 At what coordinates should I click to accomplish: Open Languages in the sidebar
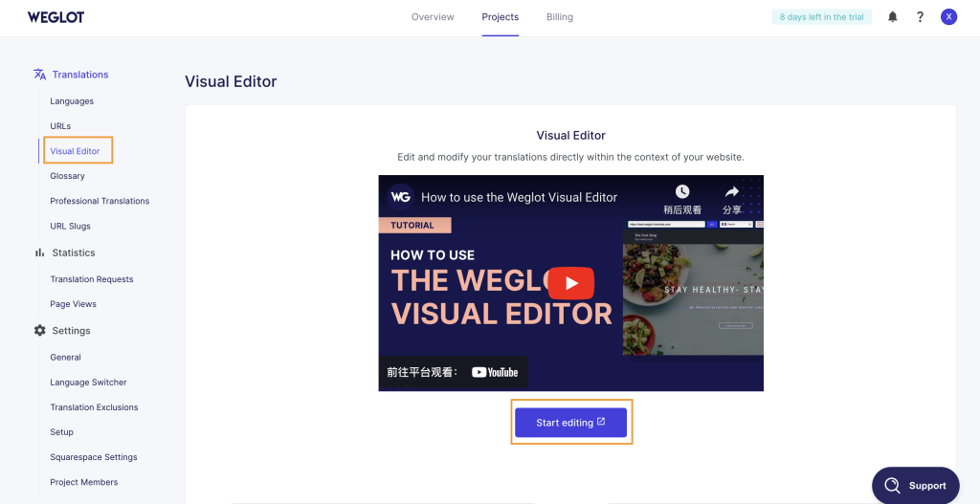72,101
